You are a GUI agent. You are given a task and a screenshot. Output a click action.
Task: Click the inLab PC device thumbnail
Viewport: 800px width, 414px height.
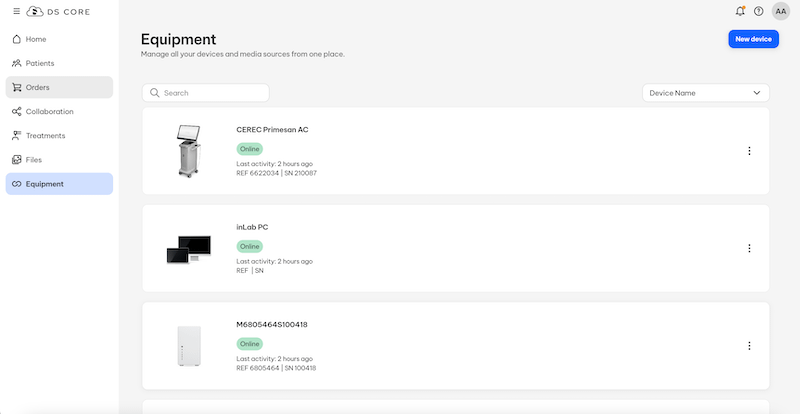pyautogui.click(x=189, y=249)
